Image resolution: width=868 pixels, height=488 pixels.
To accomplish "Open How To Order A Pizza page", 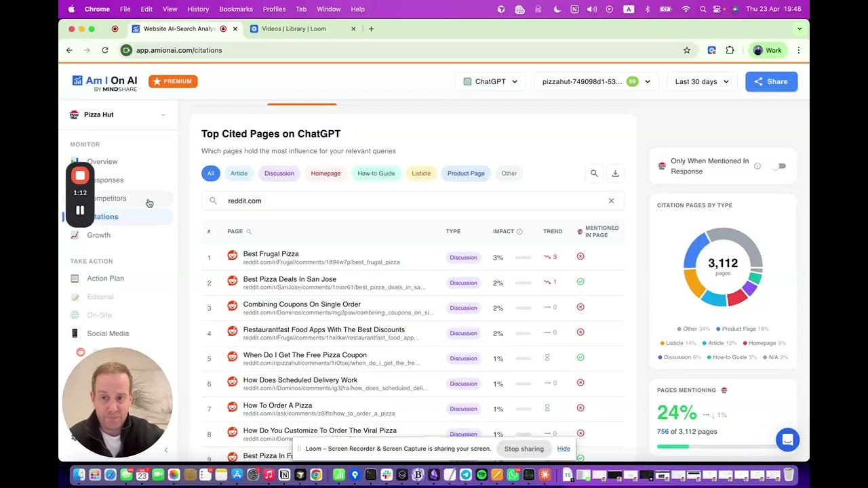I will pos(277,405).
